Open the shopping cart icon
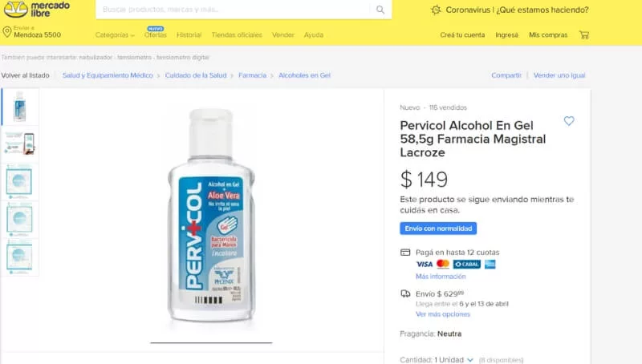The width and height of the screenshot is (642, 364). click(x=584, y=34)
